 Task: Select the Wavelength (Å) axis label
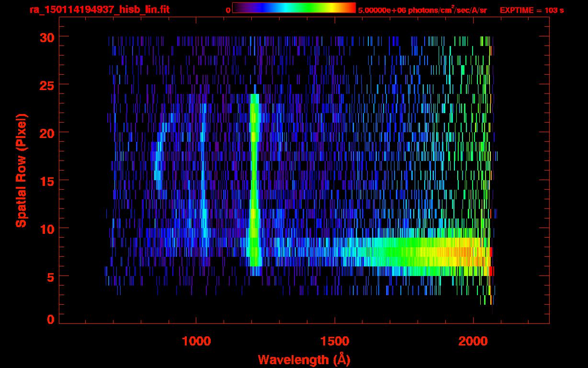click(301, 359)
